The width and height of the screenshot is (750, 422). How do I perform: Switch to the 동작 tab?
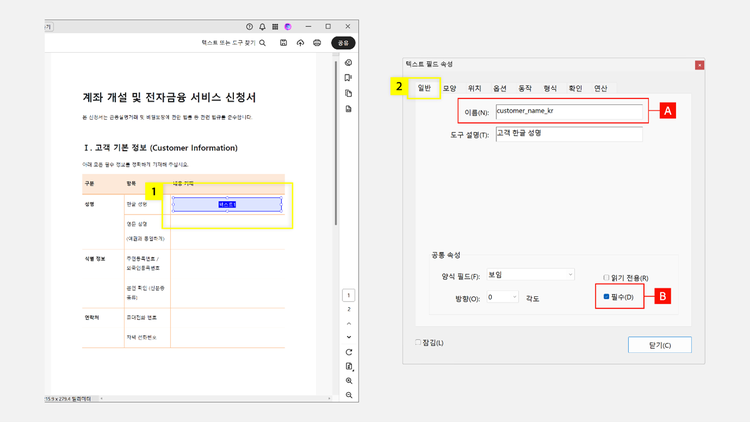pos(525,88)
